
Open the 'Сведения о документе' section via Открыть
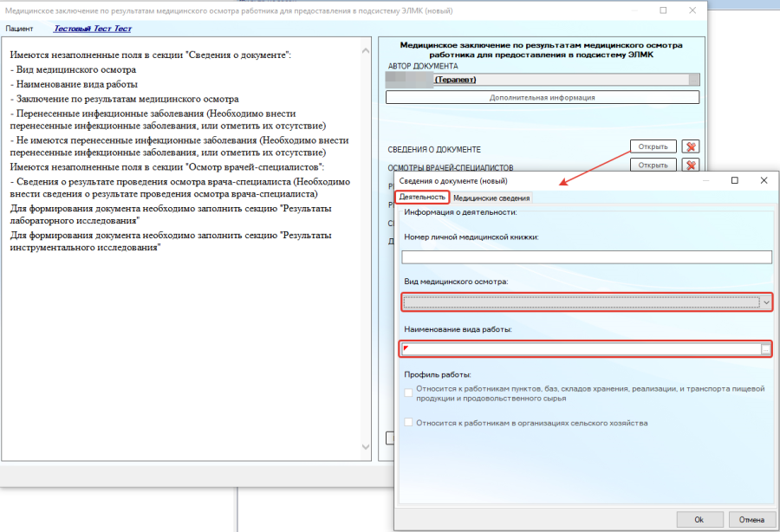[653, 146]
